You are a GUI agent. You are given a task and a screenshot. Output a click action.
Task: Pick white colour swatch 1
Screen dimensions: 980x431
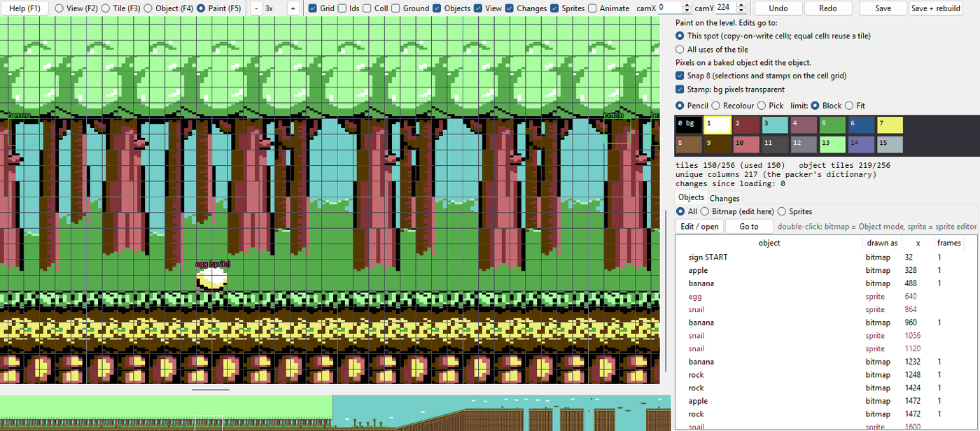pos(717,125)
